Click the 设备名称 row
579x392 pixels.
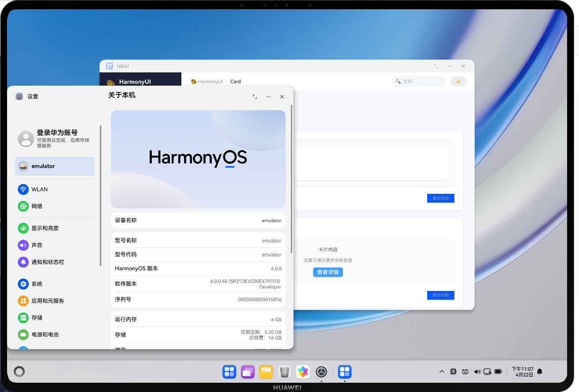198,220
